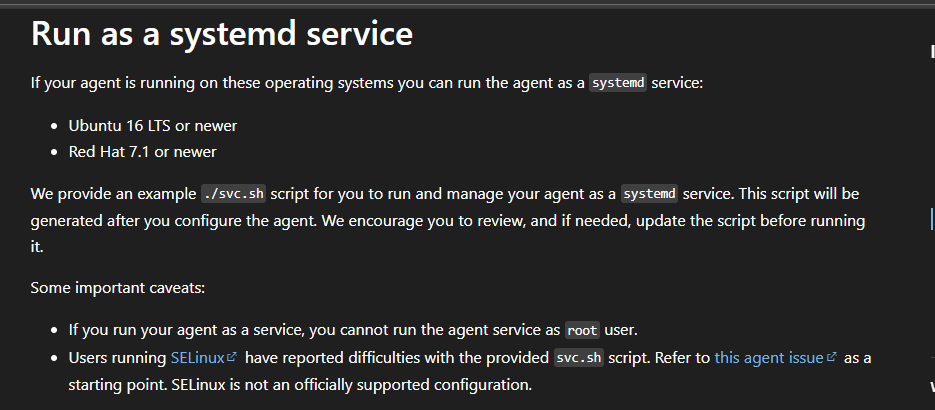Click the bullet dot before Ubuntu item
935x410 pixels.
[54, 127]
